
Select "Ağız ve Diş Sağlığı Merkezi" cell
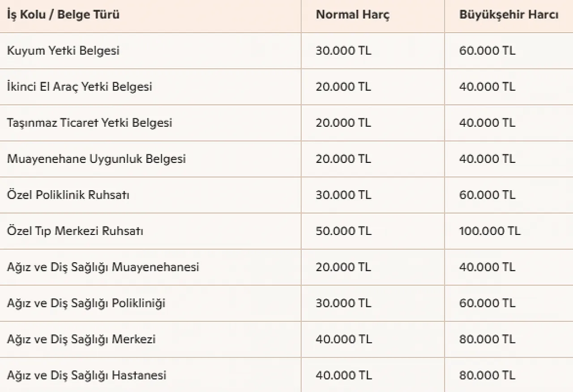(x=81, y=339)
